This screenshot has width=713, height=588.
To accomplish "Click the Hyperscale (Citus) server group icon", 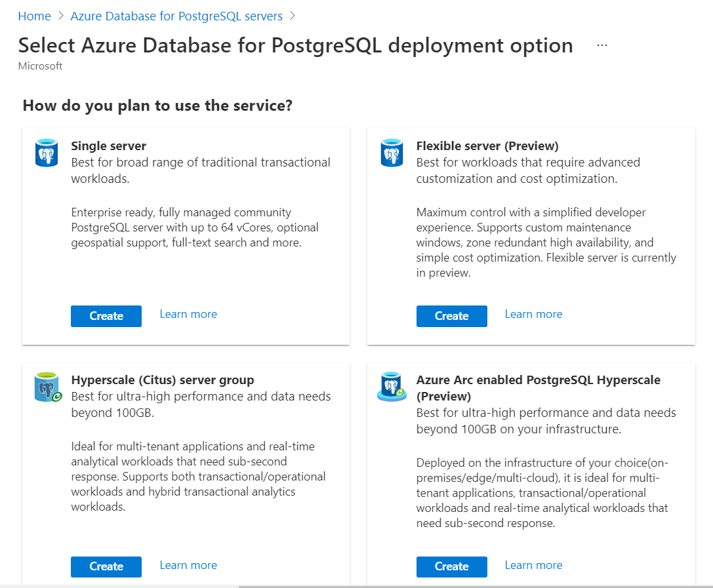I will click(x=47, y=387).
